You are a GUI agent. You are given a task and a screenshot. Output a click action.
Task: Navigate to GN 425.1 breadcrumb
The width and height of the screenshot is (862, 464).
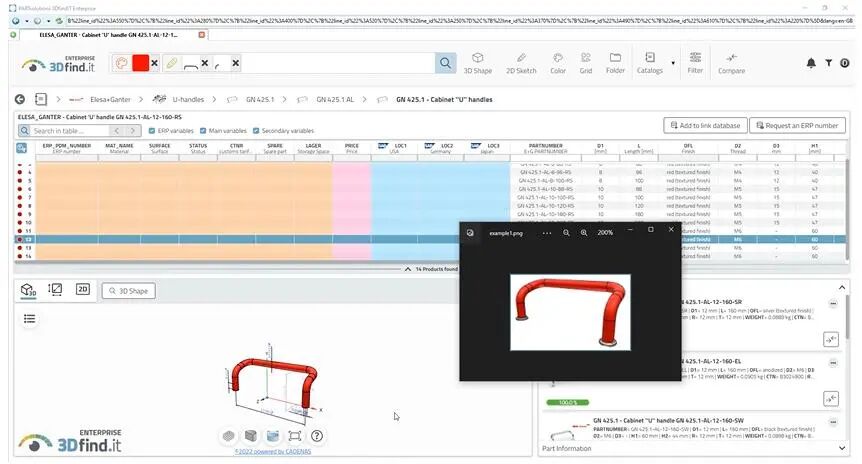(260, 100)
